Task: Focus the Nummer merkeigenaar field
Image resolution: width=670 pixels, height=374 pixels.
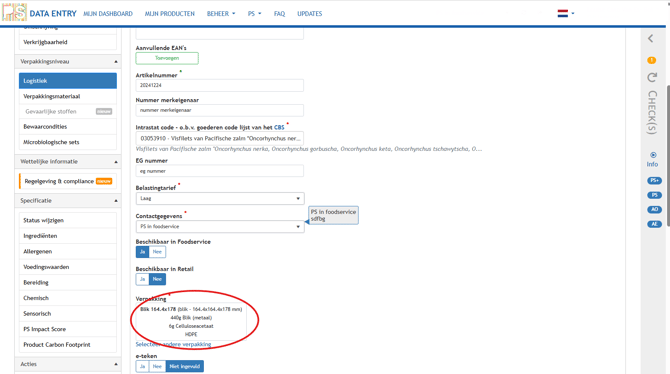Action: 220,110
